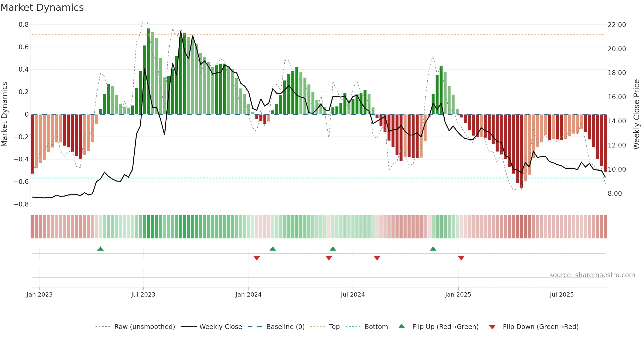
Task: Click the 0.8 left axis tick label
Action: coord(24,25)
